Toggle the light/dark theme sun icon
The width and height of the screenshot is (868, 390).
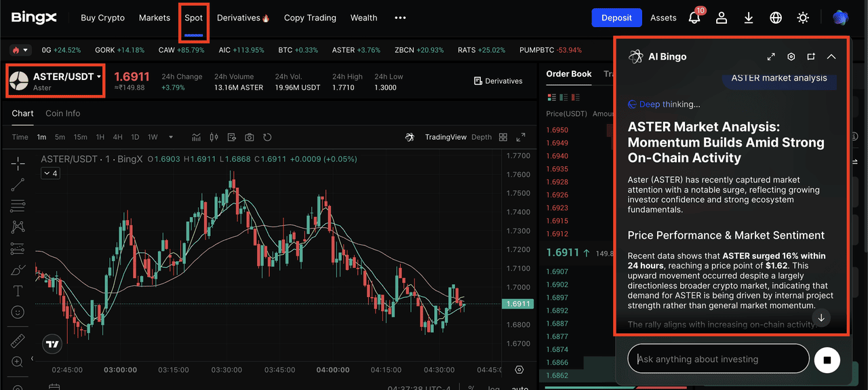click(803, 18)
